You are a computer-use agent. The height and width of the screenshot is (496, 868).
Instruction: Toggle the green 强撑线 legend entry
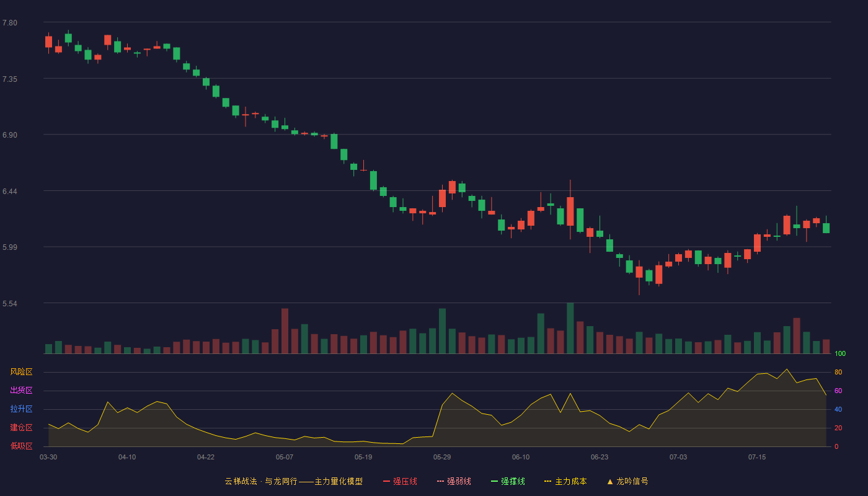[508, 481]
